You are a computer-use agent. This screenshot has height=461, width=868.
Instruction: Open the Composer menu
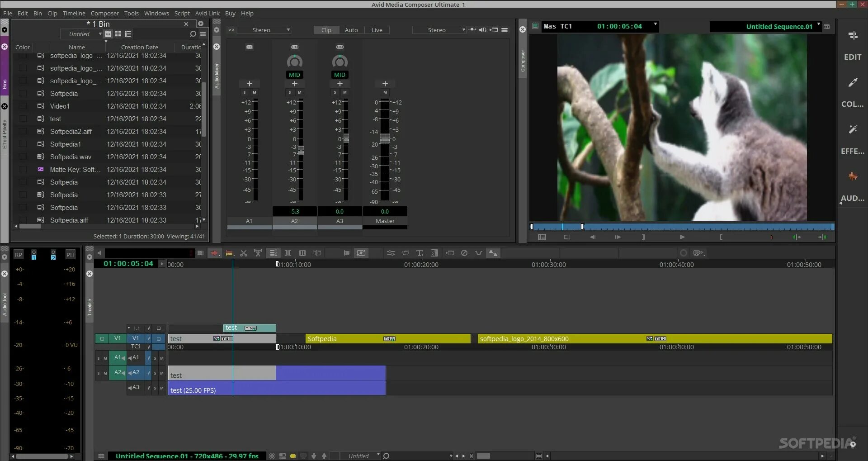pyautogui.click(x=105, y=13)
